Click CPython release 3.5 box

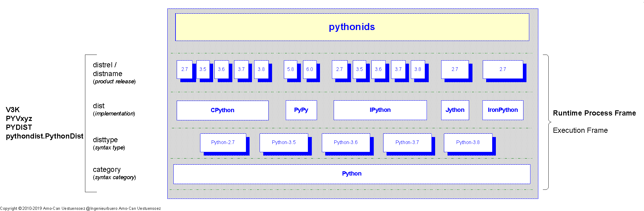pos(203,69)
